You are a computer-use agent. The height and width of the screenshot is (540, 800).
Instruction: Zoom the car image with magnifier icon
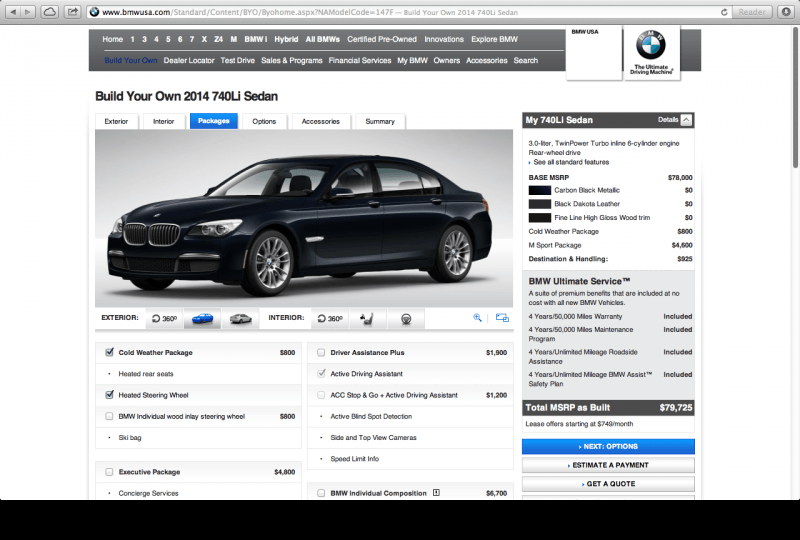(x=478, y=318)
